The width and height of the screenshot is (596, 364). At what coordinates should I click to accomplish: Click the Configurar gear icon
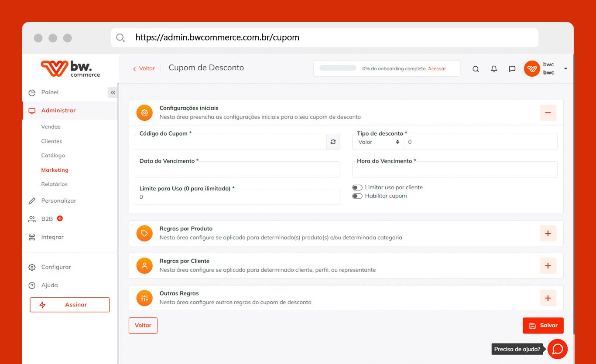pos(32,267)
